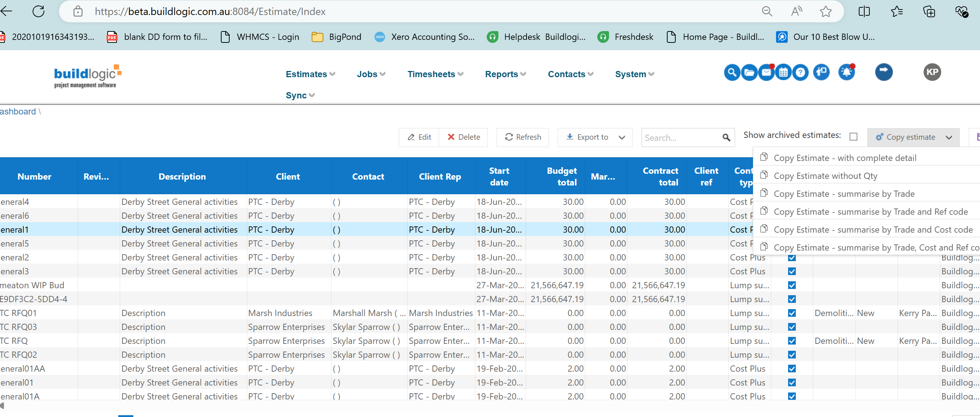Toggle checkbox in the eneral01AA row

pos(792,369)
